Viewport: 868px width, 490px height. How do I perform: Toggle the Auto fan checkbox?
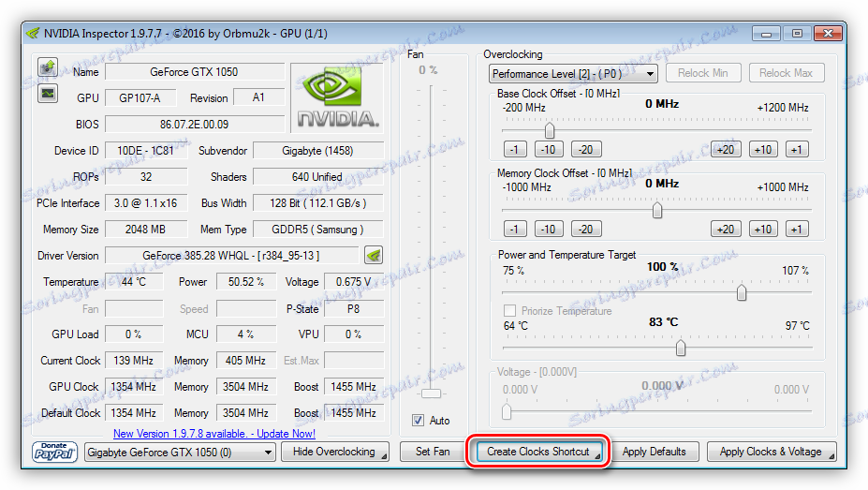pos(418,421)
